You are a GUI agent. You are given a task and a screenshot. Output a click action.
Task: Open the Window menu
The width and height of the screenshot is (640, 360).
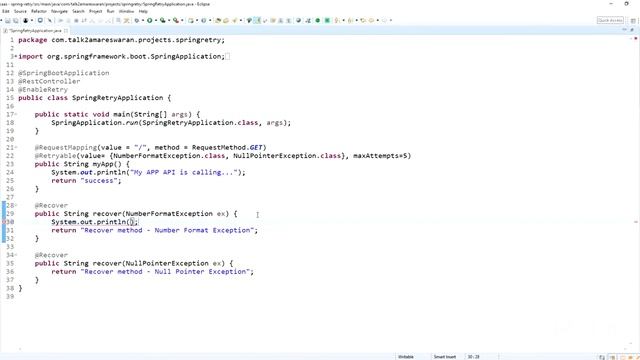[x=126, y=11]
